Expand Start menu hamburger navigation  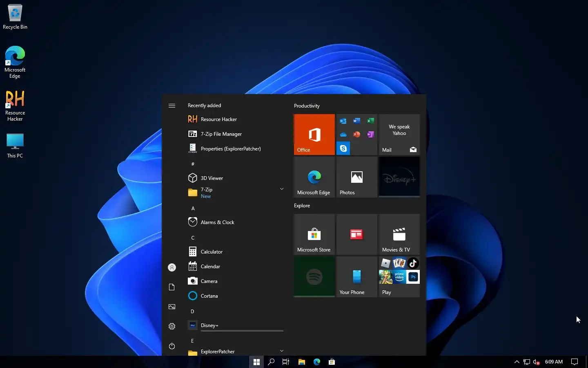click(x=172, y=105)
